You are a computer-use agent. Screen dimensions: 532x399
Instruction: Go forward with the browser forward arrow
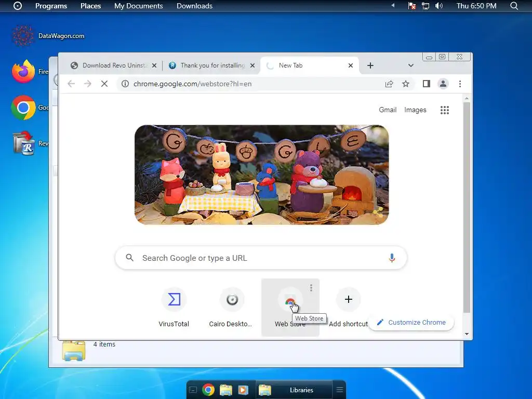coord(87,84)
